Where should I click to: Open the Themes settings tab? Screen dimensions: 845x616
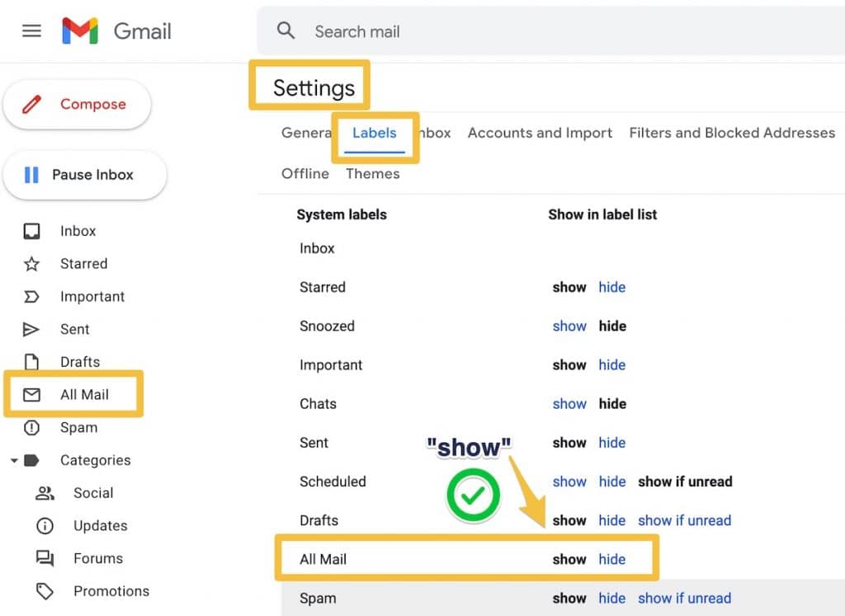(x=373, y=174)
